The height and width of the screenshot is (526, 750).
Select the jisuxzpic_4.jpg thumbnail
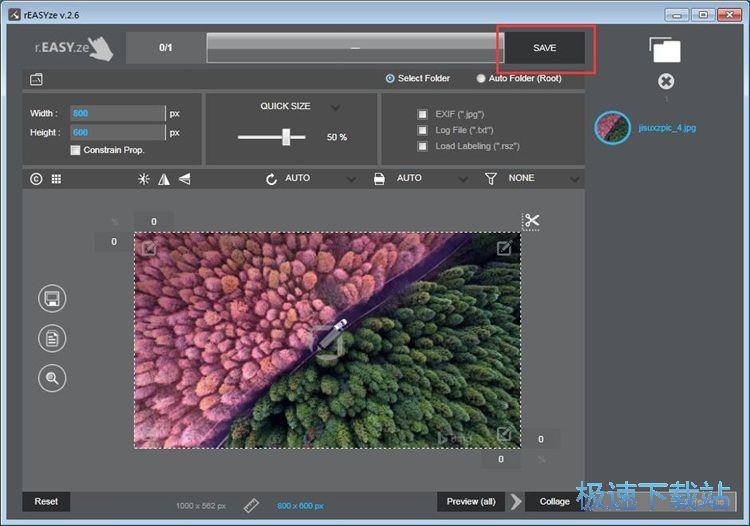612,128
